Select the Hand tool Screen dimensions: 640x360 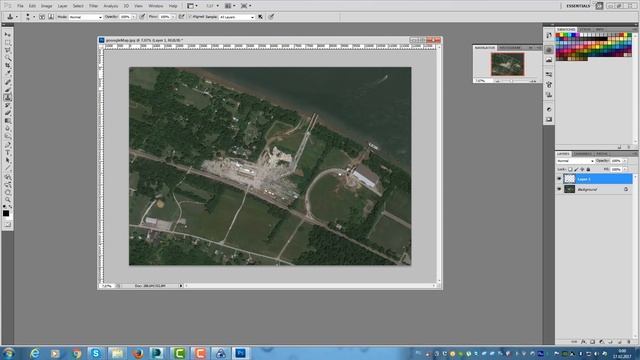point(7,192)
